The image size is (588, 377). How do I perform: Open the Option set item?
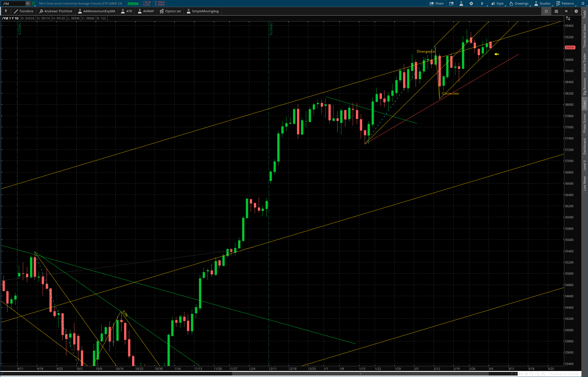[170, 11]
